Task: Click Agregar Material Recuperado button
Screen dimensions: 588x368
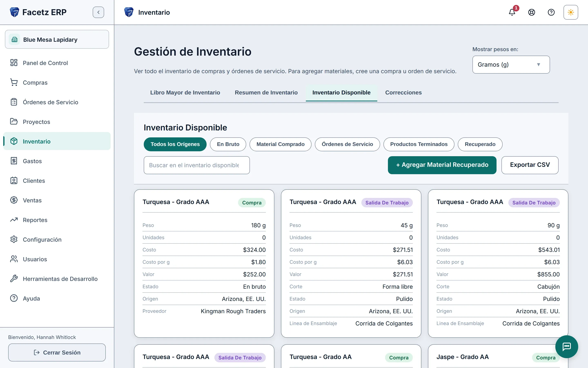Action: (x=442, y=165)
